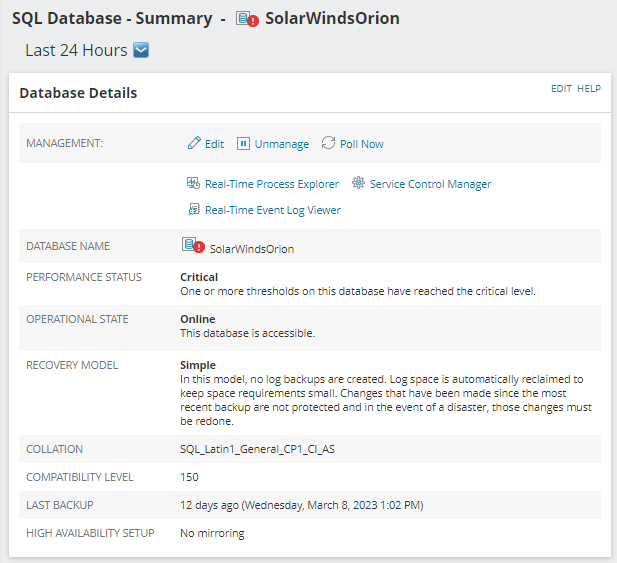Viewport: 617px width, 563px height.
Task: Open Real-Time Process Explorer link
Action: [272, 184]
